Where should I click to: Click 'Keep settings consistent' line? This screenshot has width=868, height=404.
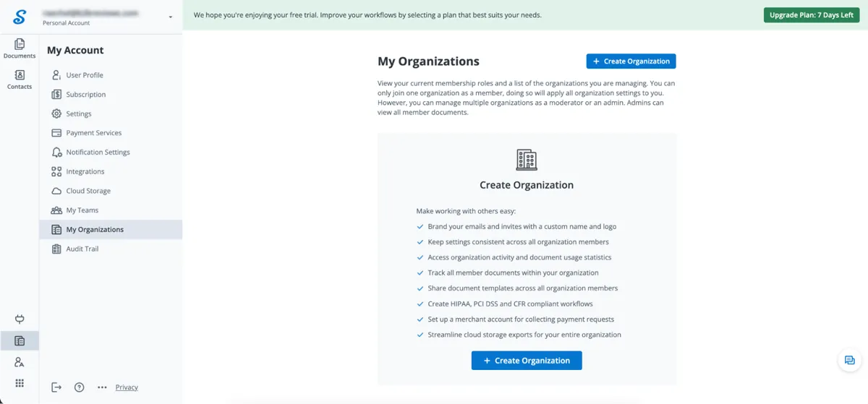pos(518,242)
